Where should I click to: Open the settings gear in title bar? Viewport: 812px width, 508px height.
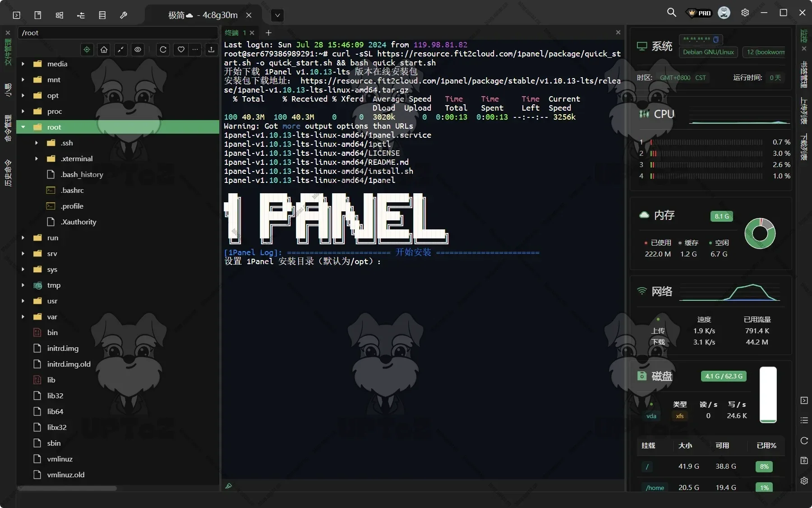click(745, 13)
